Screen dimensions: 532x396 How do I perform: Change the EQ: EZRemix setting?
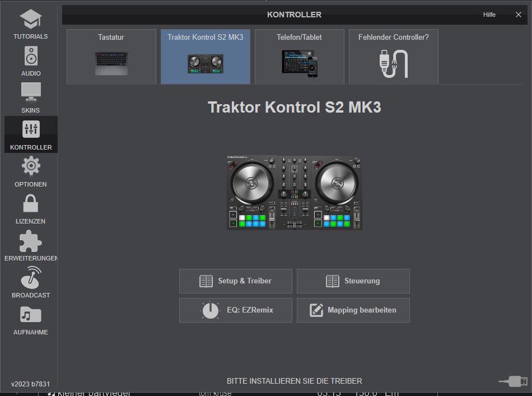(235, 310)
